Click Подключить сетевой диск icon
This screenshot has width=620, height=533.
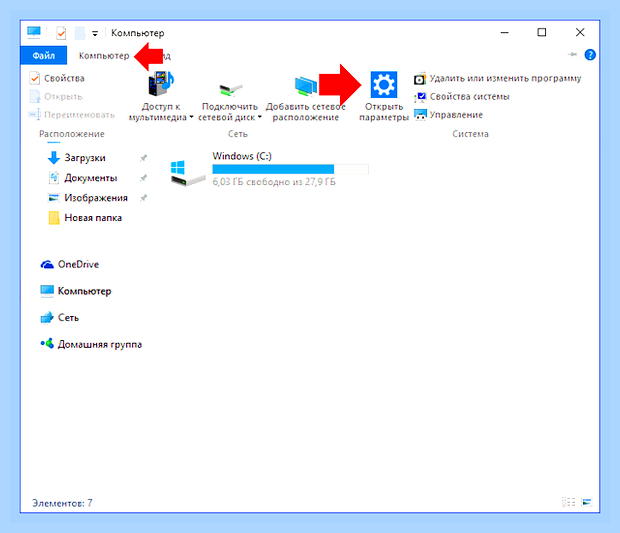[x=230, y=89]
